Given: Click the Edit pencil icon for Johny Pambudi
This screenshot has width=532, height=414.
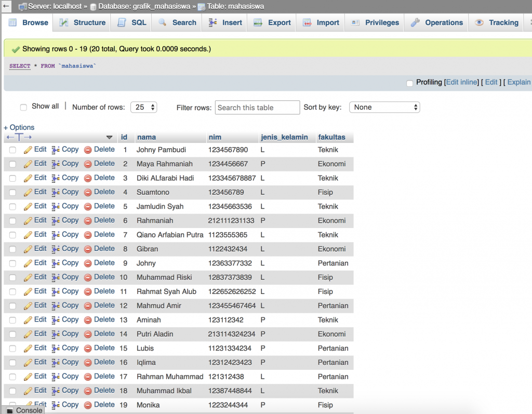Looking at the screenshot, I should [28, 149].
